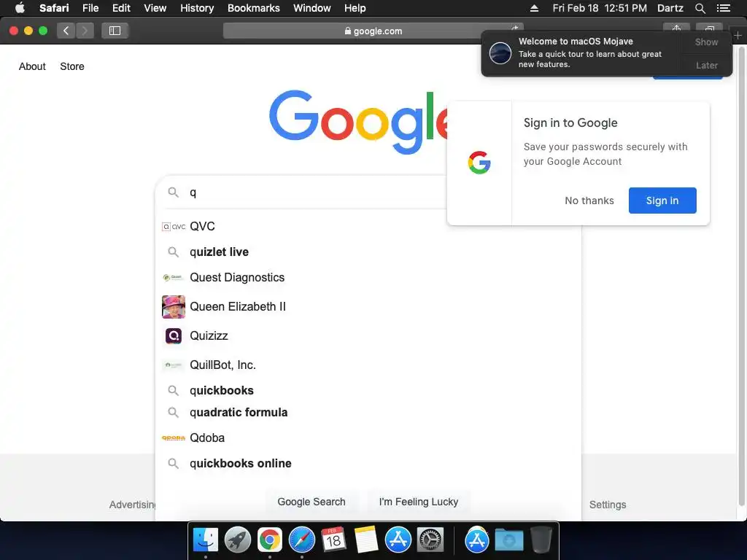Dismiss popup with No thanks
The height and width of the screenshot is (560, 747).
[x=589, y=201]
